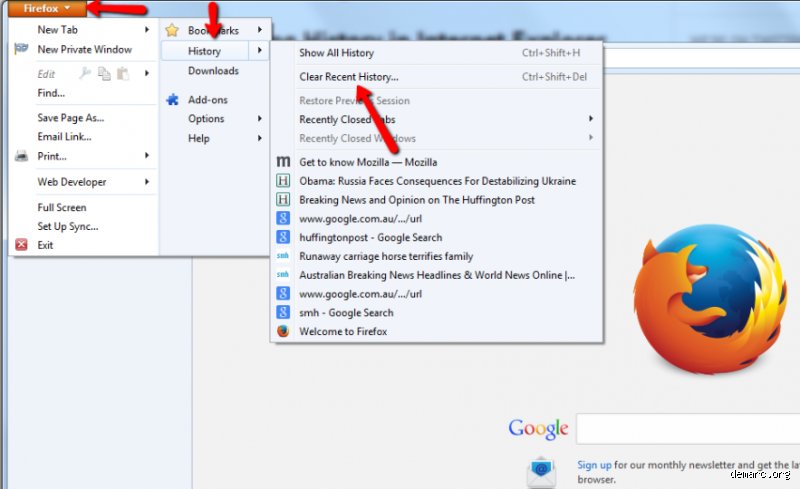Click the Cut icon in Edit row

coord(85,74)
